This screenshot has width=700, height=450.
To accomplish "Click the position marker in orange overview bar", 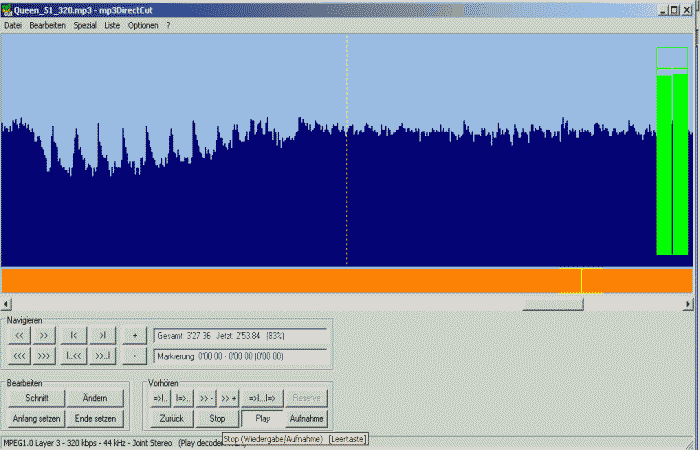I will pos(581,280).
